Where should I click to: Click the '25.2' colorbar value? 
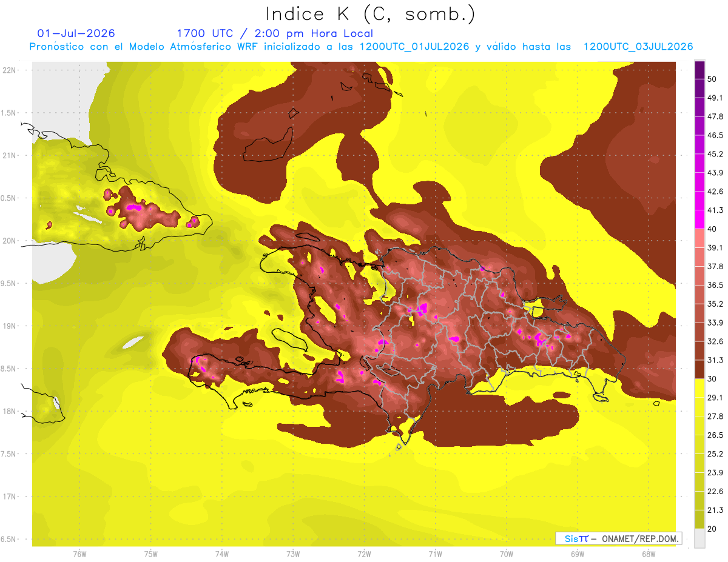tap(716, 453)
